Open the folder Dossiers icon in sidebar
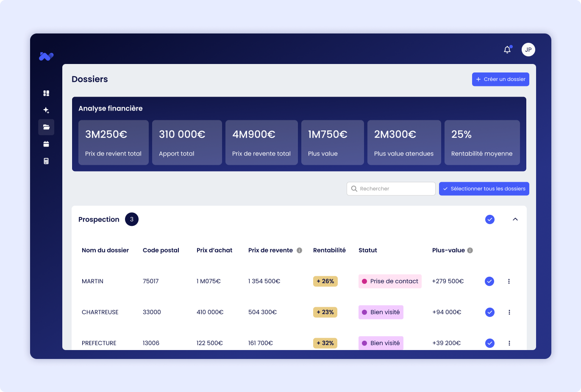Image resolution: width=581 pixels, height=392 pixels. tap(46, 127)
